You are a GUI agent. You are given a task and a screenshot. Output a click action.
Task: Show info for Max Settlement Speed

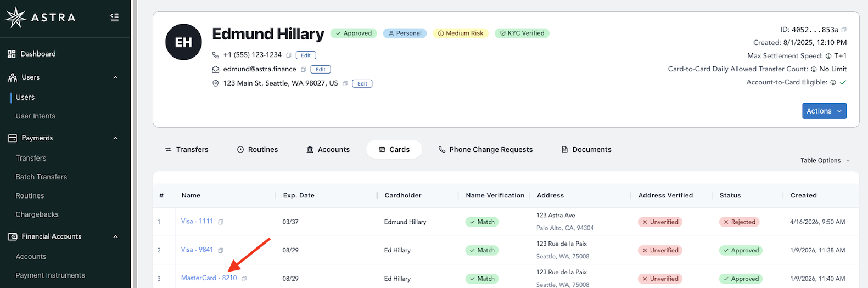coord(828,56)
